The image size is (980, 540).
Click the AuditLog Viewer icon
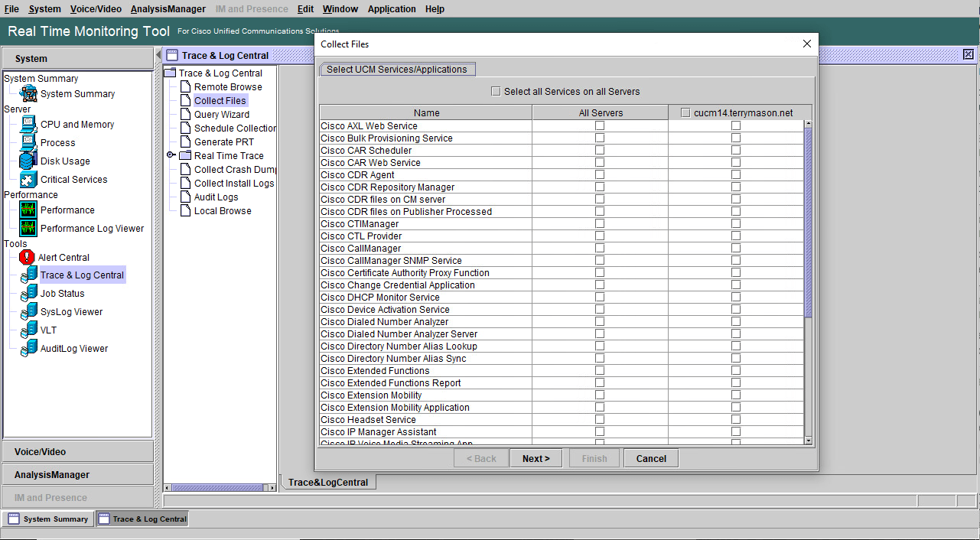click(x=29, y=349)
